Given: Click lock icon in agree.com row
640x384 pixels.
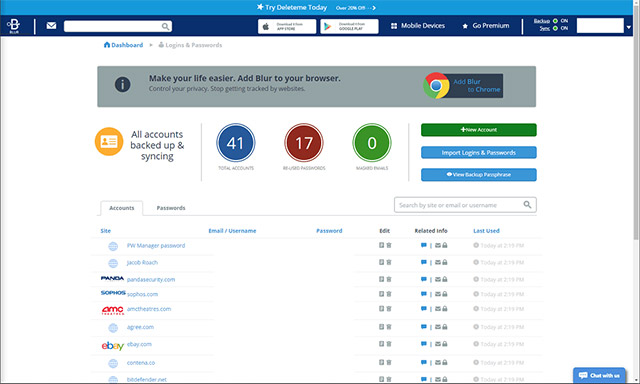Looking at the screenshot, I should (x=444, y=327).
